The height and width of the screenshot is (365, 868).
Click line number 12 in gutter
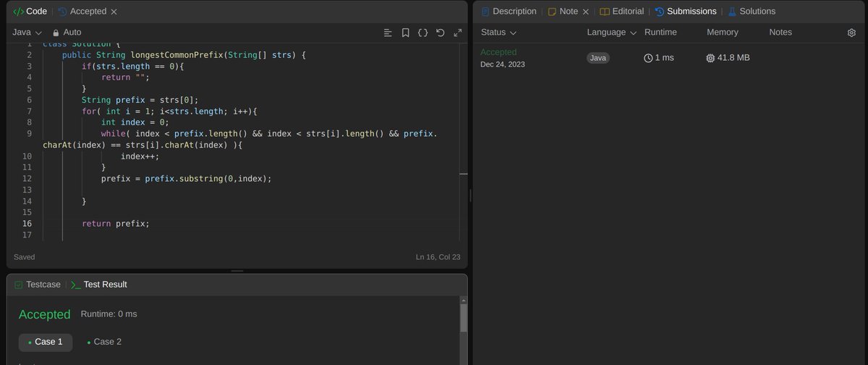27,178
